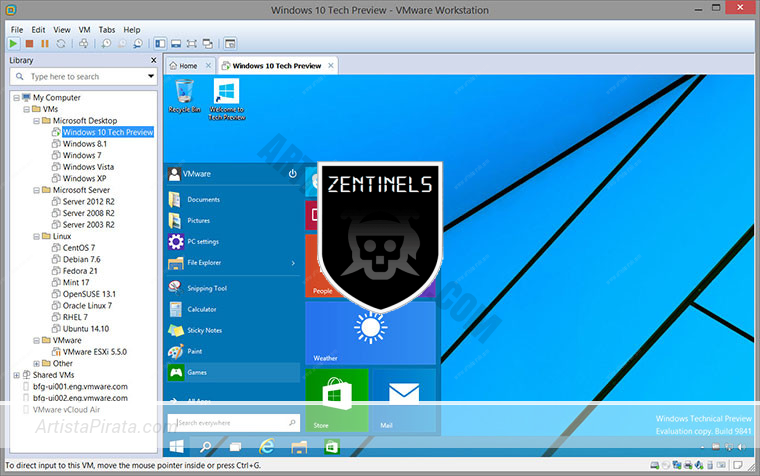Collapse the Microsoft Server folder
The width and height of the screenshot is (760, 476).
pos(36,190)
